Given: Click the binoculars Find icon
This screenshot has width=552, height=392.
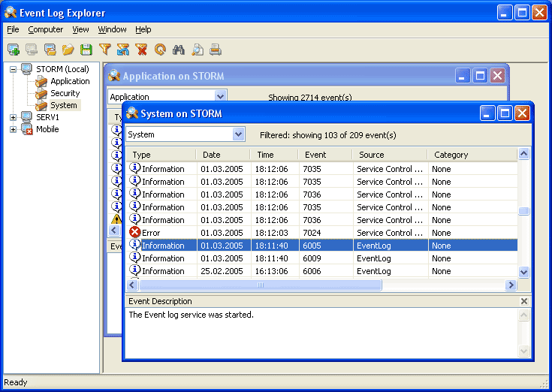Looking at the screenshot, I should click(179, 50).
